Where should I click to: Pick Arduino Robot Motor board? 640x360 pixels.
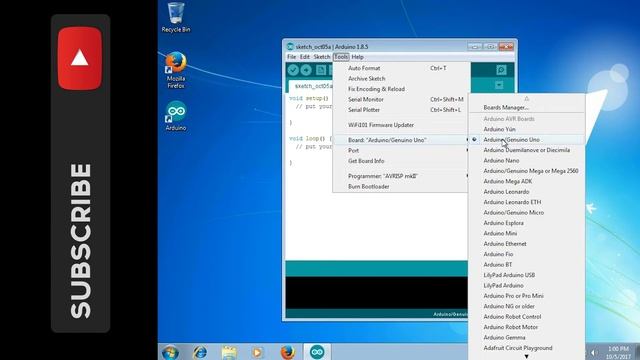tap(527, 327)
